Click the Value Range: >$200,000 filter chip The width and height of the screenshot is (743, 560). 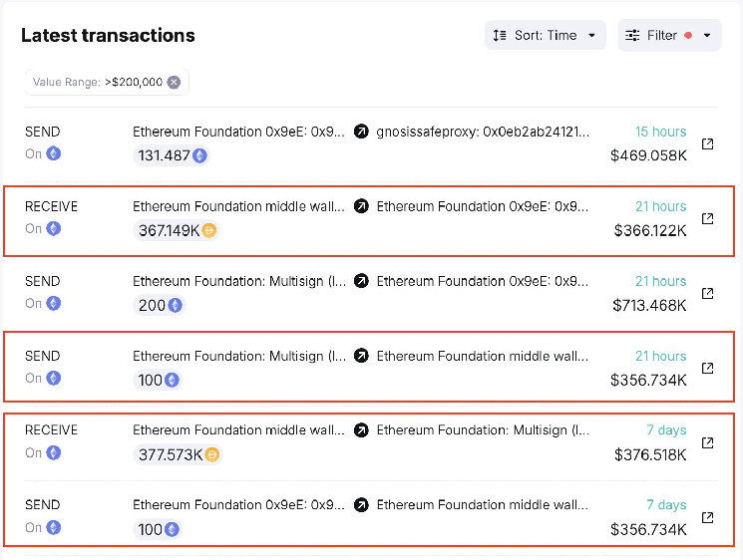click(97, 83)
